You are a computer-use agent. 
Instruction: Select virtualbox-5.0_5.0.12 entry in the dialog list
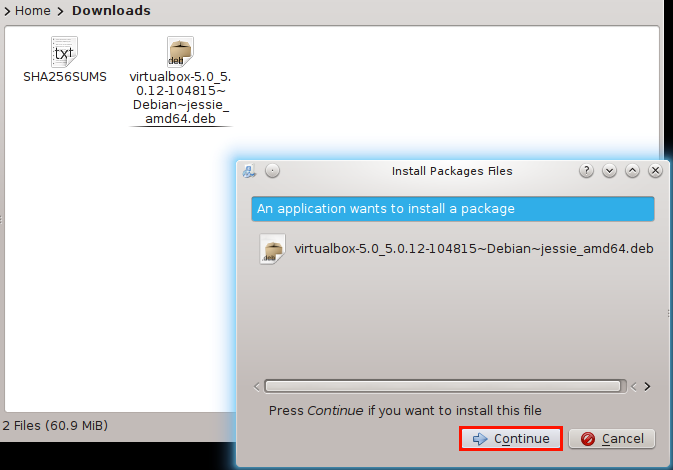(456, 249)
